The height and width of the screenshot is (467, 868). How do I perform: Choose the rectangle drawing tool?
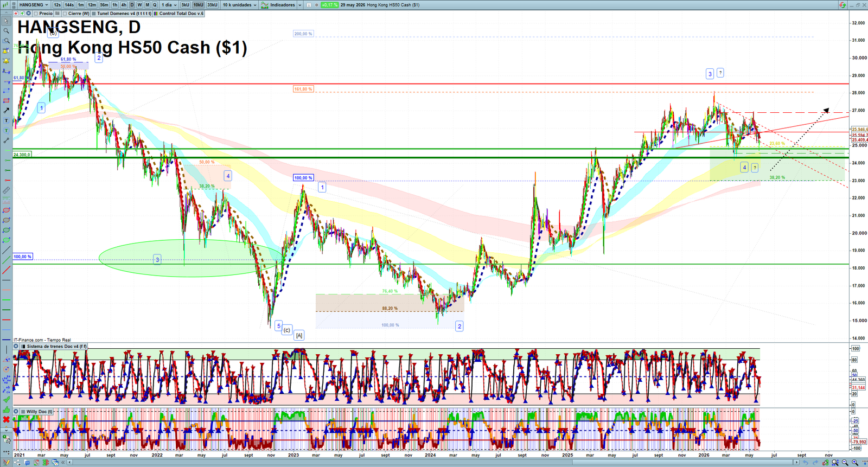tap(7, 101)
